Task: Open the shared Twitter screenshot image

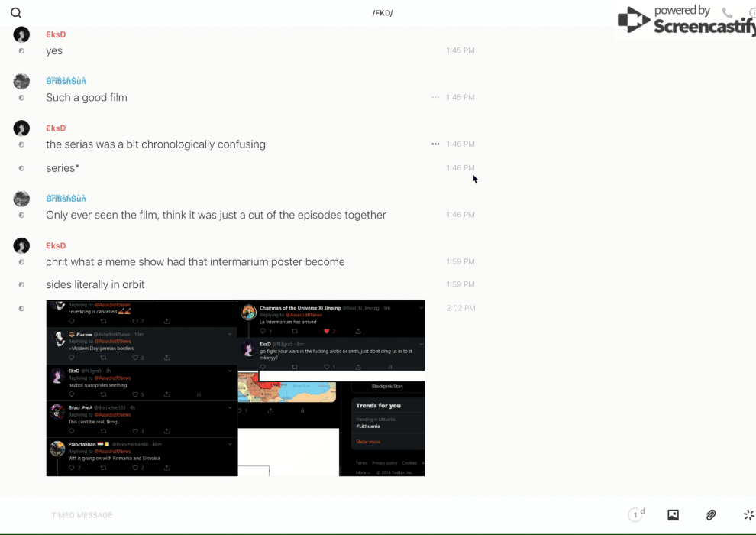Action: click(235, 387)
